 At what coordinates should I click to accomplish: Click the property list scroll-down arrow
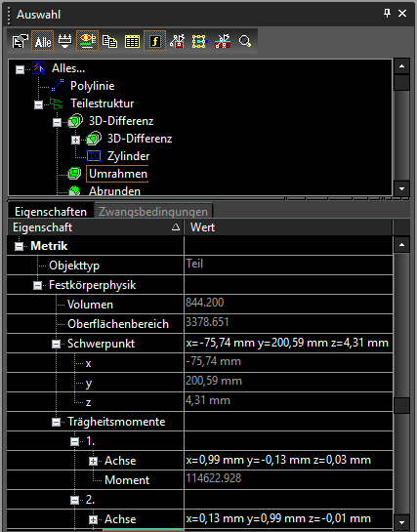401,522
